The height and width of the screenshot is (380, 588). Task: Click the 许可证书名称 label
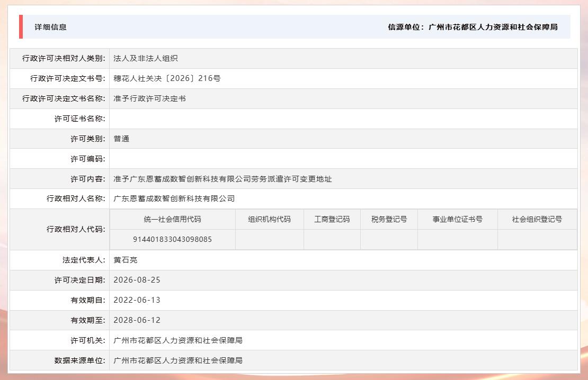[x=79, y=119]
